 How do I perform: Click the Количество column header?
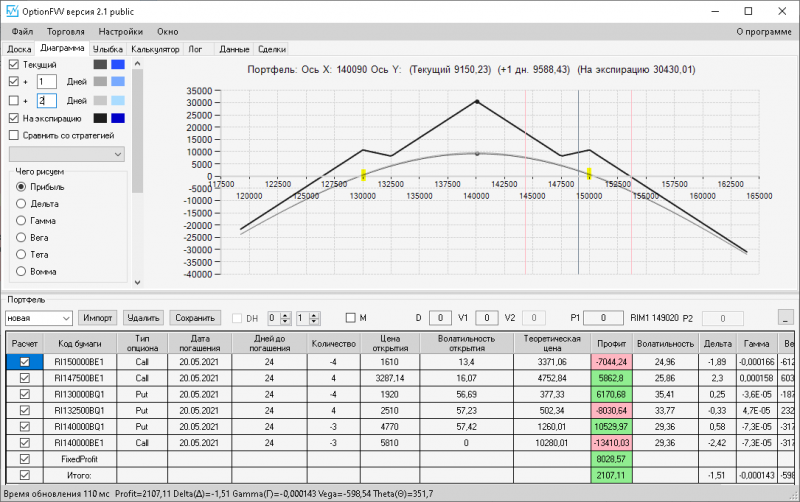334,343
